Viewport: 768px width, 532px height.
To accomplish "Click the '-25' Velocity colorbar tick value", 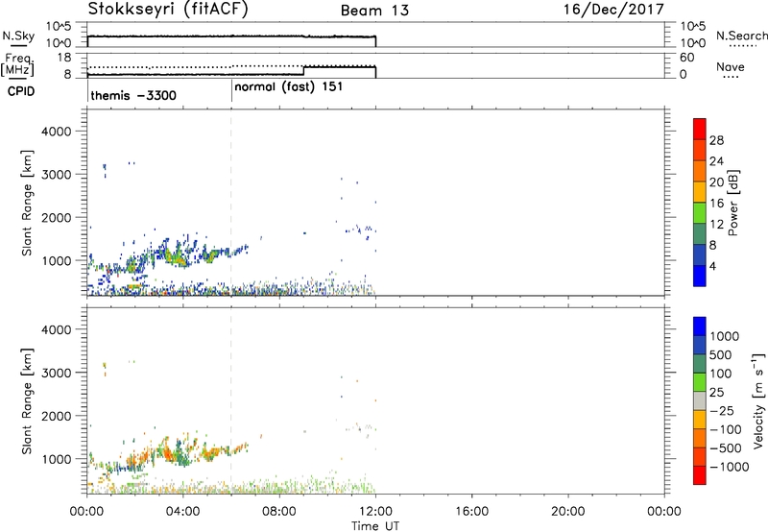I will [x=722, y=411].
